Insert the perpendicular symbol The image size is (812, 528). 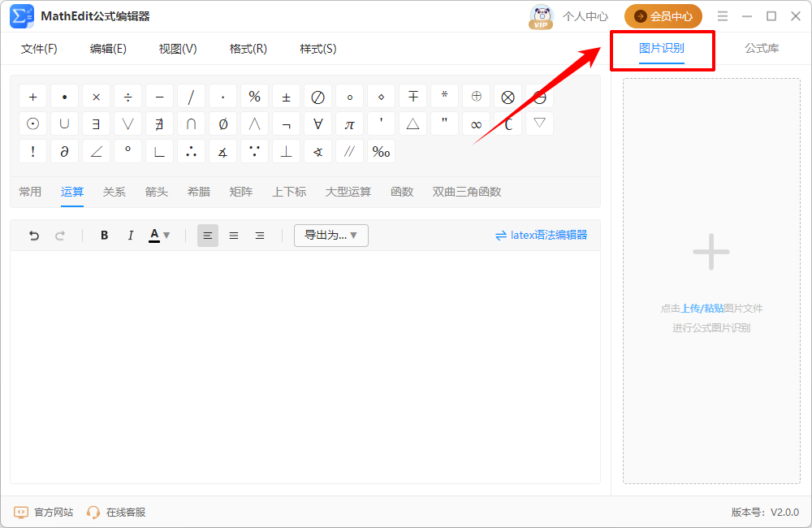pyautogui.click(x=286, y=152)
